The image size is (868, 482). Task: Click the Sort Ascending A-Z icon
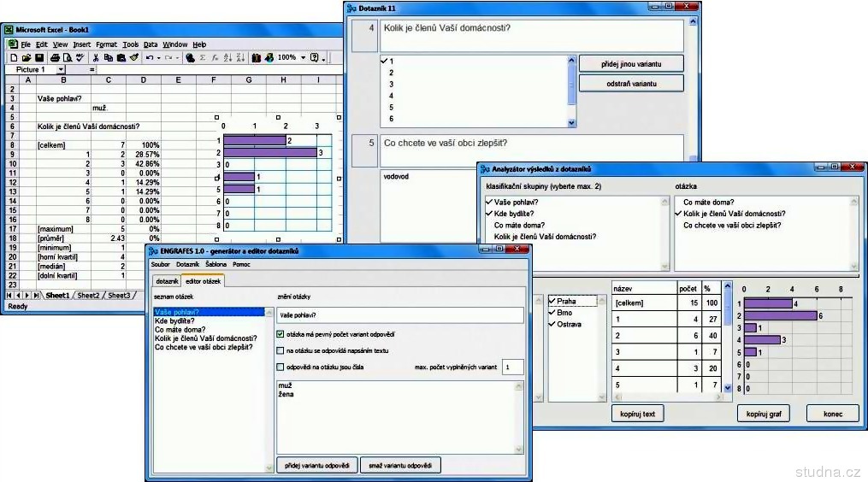(x=228, y=57)
